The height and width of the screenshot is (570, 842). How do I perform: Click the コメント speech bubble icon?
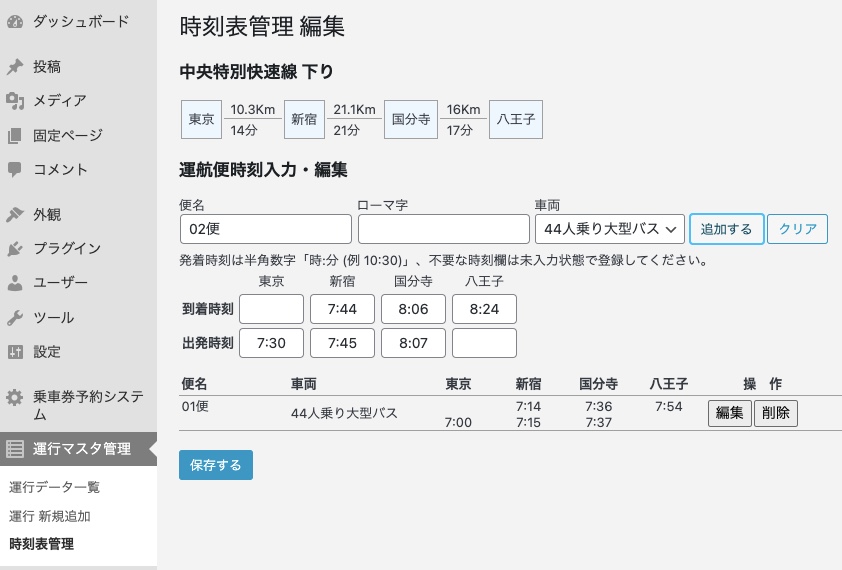[x=15, y=170]
